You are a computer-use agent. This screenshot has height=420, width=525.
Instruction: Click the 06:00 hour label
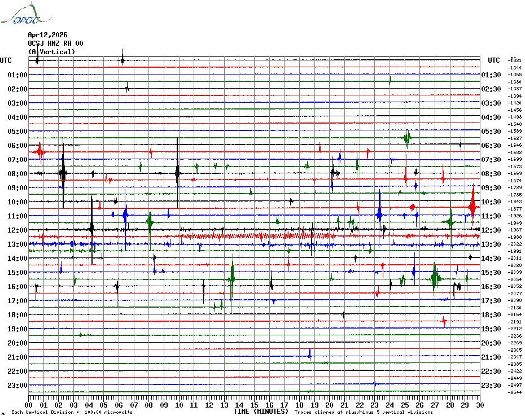tap(17, 145)
